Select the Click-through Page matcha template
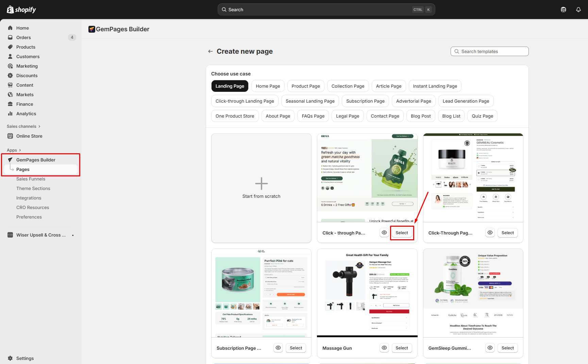This screenshot has width=588, height=364. (402, 233)
